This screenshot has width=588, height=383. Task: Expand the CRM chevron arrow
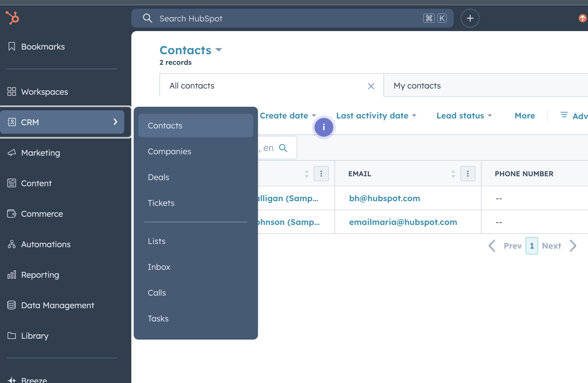[115, 122]
